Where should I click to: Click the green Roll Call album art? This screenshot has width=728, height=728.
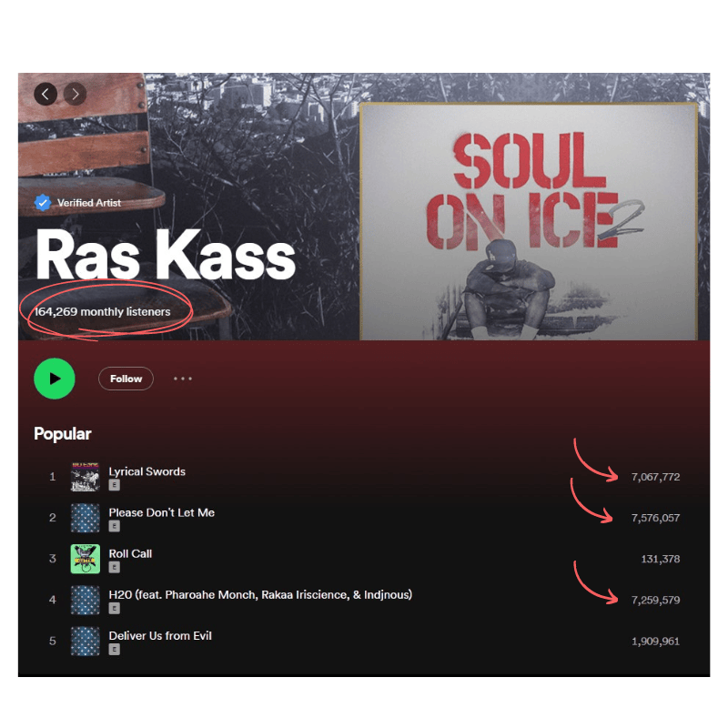(x=86, y=559)
